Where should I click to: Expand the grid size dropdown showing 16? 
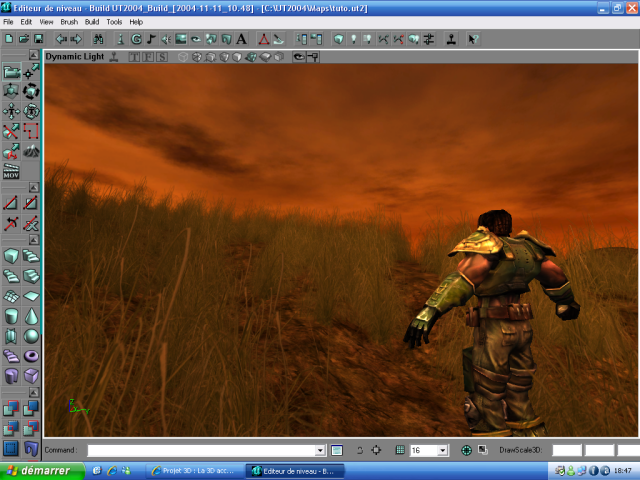(443, 451)
